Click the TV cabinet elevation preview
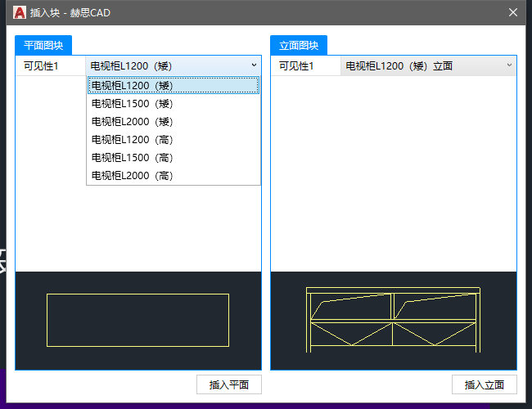The width and height of the screenshot is (532, 409). coord(393,320)
